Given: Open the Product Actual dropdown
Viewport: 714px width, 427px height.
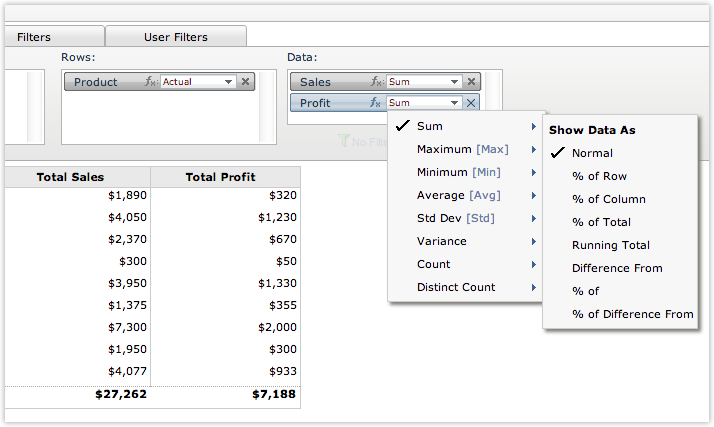Looking at the screenshot, I should pyautogui.click(x=229, y=82).
